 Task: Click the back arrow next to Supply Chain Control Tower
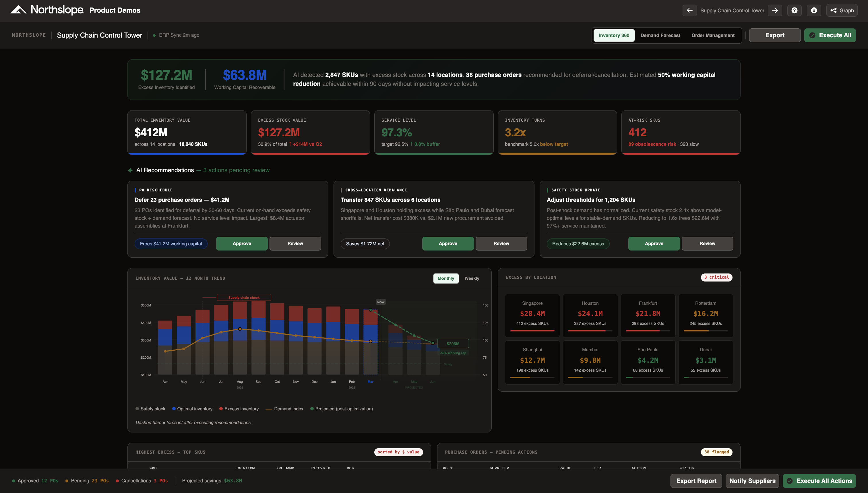coord(689,11)
